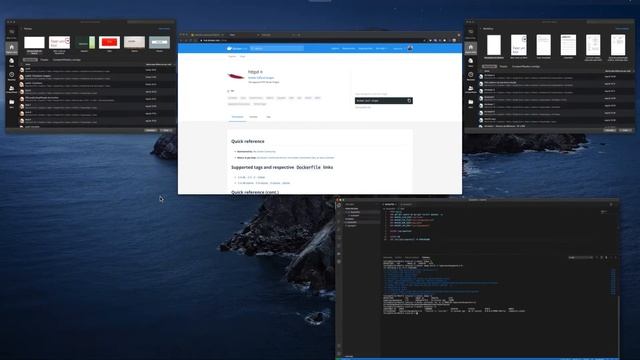Choose the red themed template in PowerPoint
Screen dimensions: 640x360
pyautogui.click(x=109, y=42)
